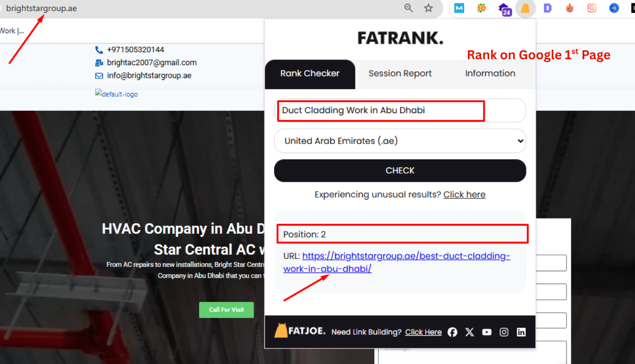Click the FatRank extension icon in toolbar
The height and width of the screenshot is (364, 635).
click(525, 8)
